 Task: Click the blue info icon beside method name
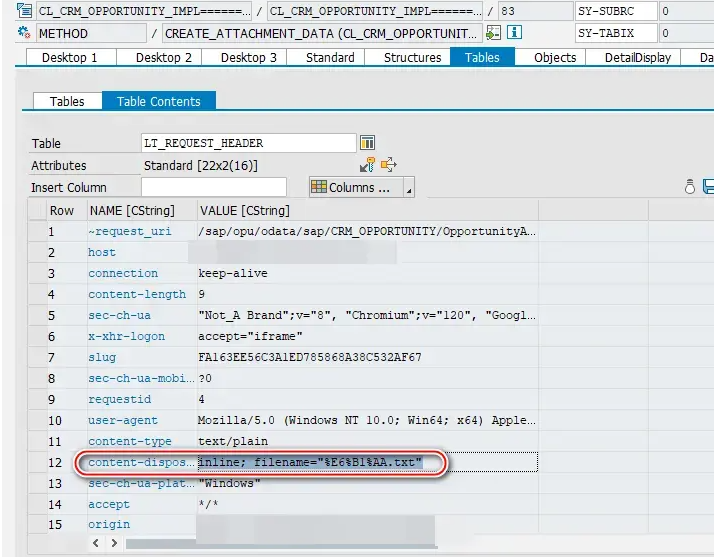tap(514, 33)
